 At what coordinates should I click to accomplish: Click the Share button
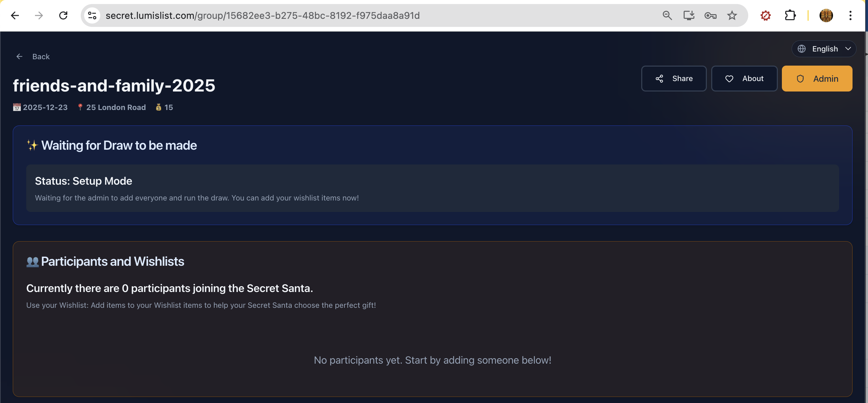pyautogui.click(x=674, y=78)
